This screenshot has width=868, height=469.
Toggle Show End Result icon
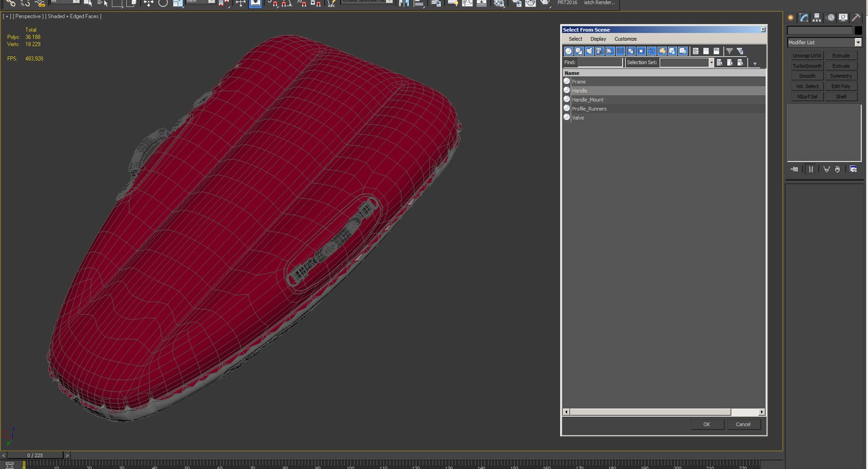811,169
